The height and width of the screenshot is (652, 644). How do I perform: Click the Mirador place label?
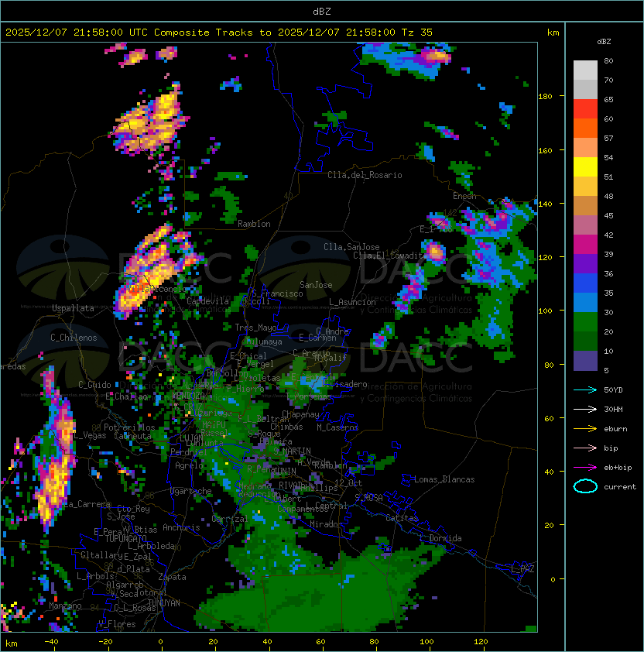pos(327,524)
